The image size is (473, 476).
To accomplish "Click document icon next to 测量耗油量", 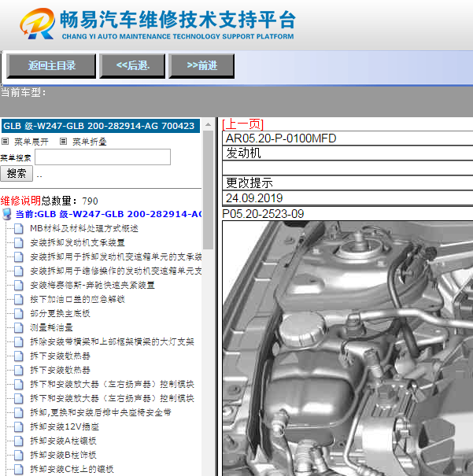I will click(18, 327).
